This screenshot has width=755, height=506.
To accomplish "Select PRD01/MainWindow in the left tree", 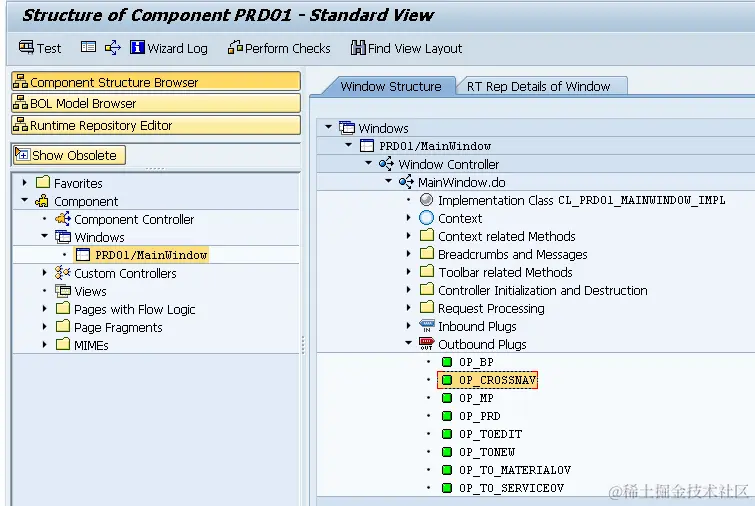I will pyautogui.click(x=151, y=255).
